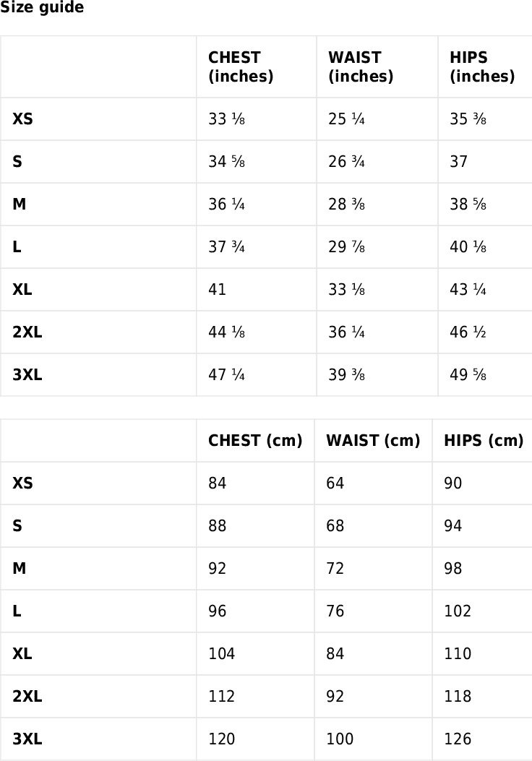The width and height of the screenshot is (532, 761).
Task: Select the WAIST (cm) column header
Action: (x=373, y=441)
